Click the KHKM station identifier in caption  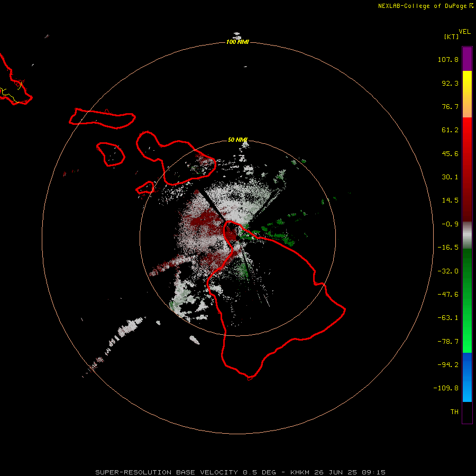tap(300, 472)
